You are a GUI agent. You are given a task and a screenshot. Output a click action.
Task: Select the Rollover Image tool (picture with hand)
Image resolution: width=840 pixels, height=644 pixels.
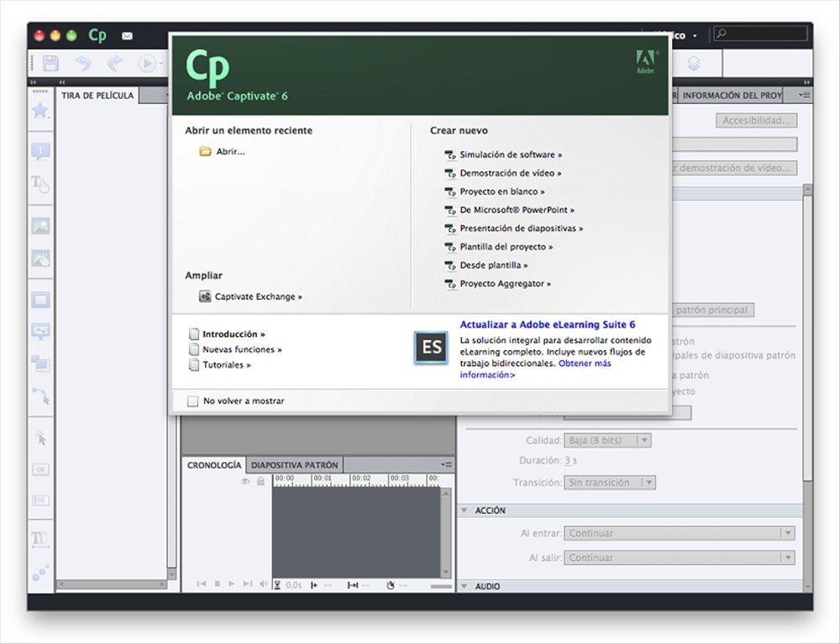(40, 258)
